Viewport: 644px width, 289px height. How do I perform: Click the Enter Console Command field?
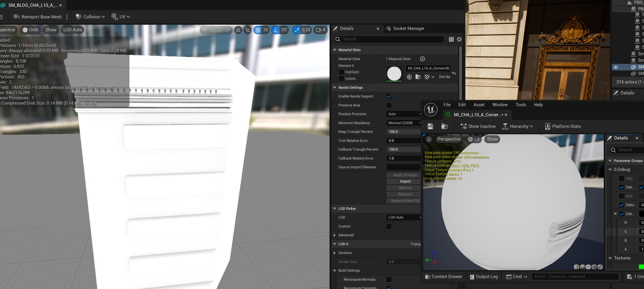pyautogui.click(x=576, y=276)
